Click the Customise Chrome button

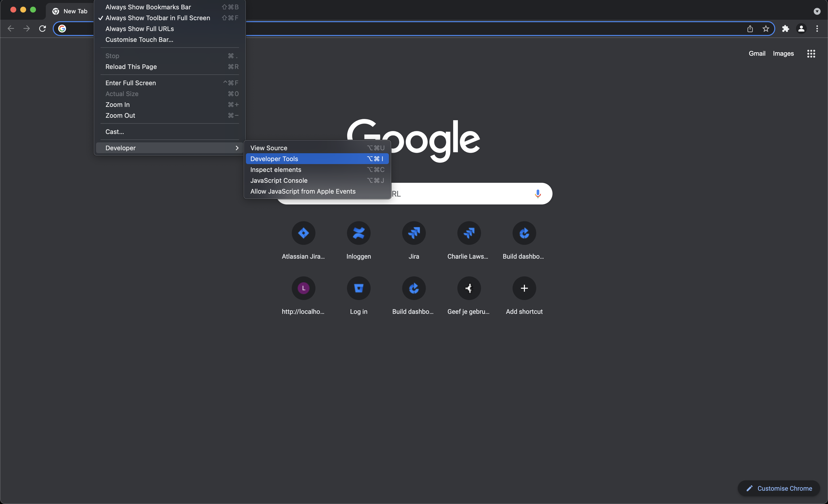(779, 488)
